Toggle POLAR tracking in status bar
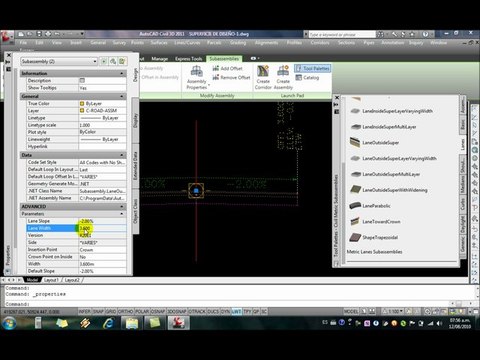This screenshot has height=360, width=480. click(142, 311)
